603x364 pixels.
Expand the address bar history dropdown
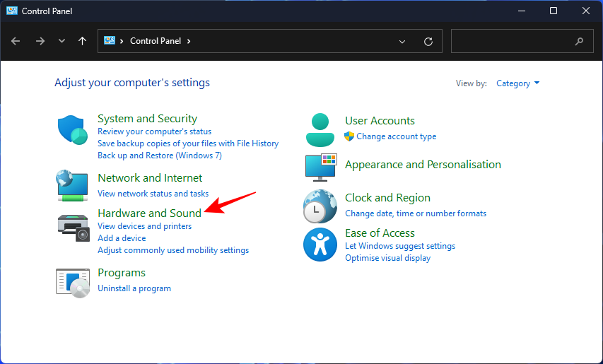402,42
